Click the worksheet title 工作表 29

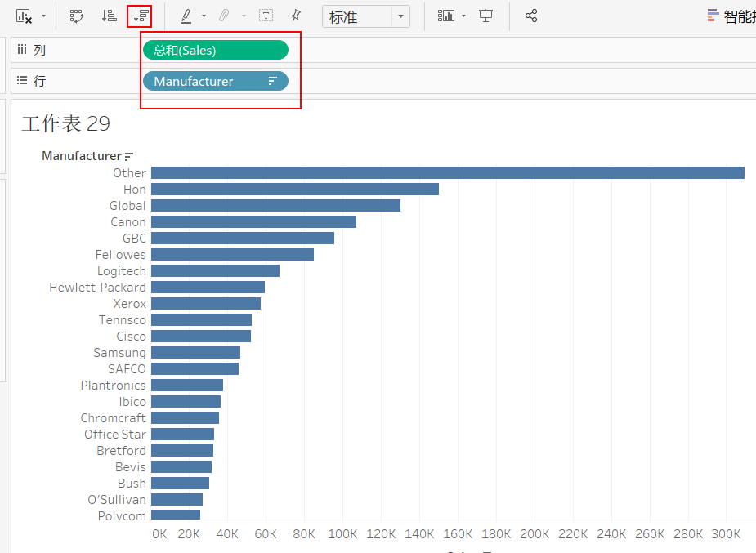pyautogui.click(x=65, y=123)
